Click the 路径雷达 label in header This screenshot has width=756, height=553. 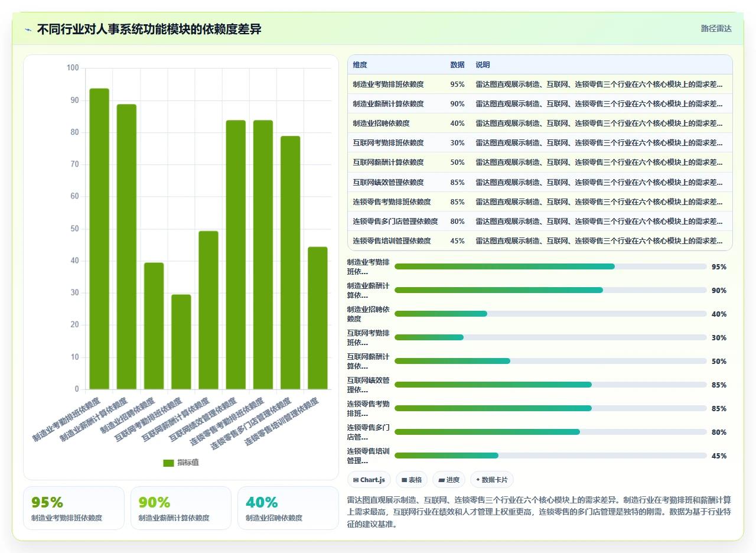[x=716, y=28]
